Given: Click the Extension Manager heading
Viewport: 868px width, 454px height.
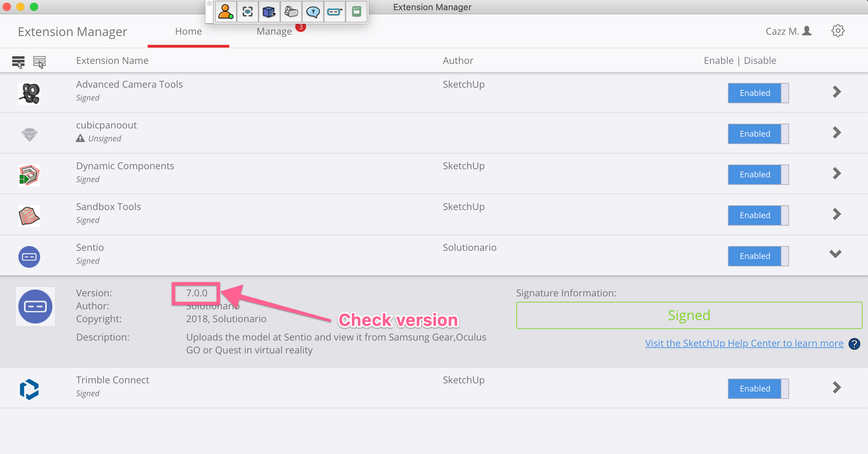Looking at the screenshot, I should tap(72, 32).
